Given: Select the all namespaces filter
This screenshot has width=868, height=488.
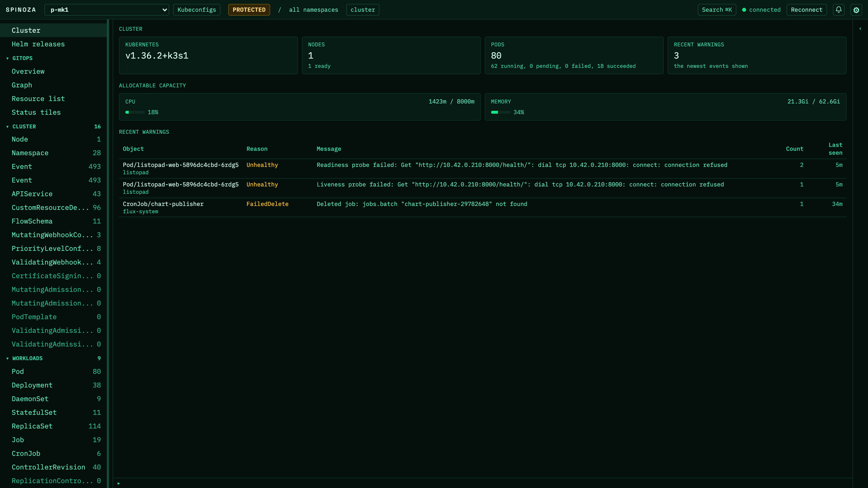Looking at the screenshot, I should point(313,10).
